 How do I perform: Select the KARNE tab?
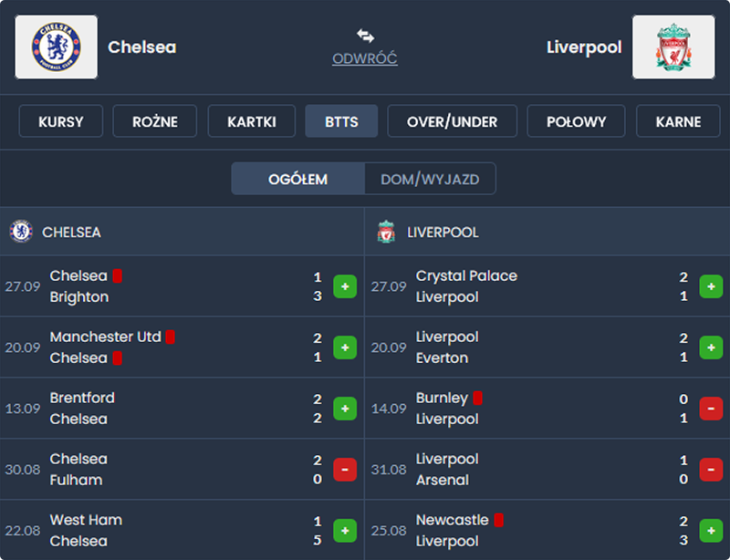click(678, 121)
